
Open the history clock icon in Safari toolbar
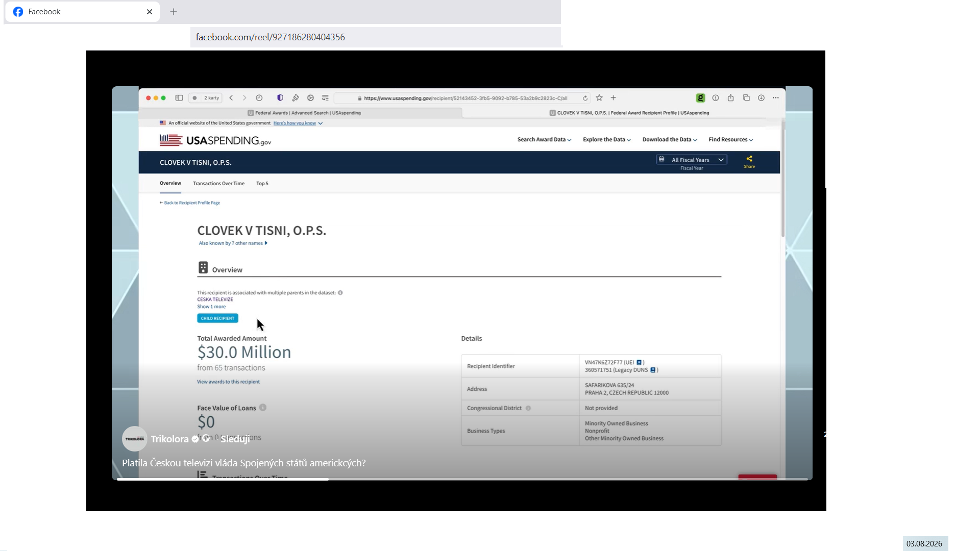[259, 98]
